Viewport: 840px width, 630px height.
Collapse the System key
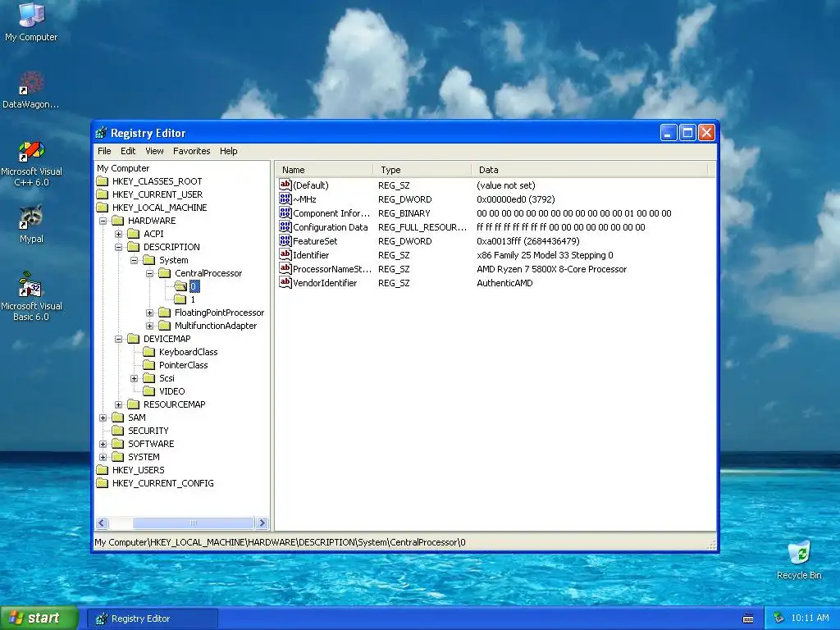[x=134, y=260]
